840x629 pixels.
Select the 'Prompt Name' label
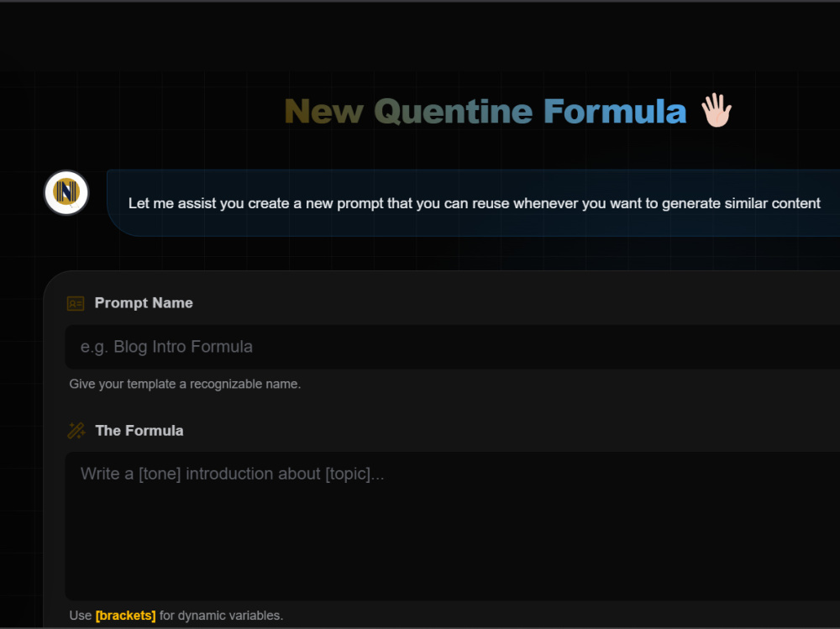coord(144,302)
